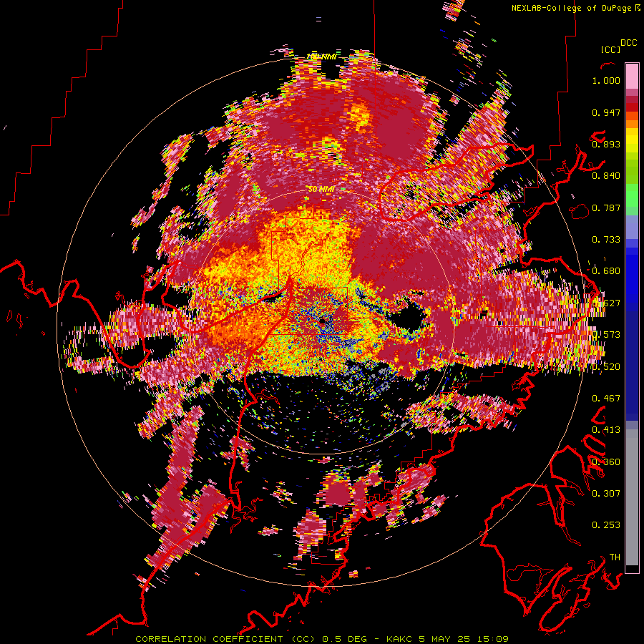Click the TH threshold label

[615, 557]
